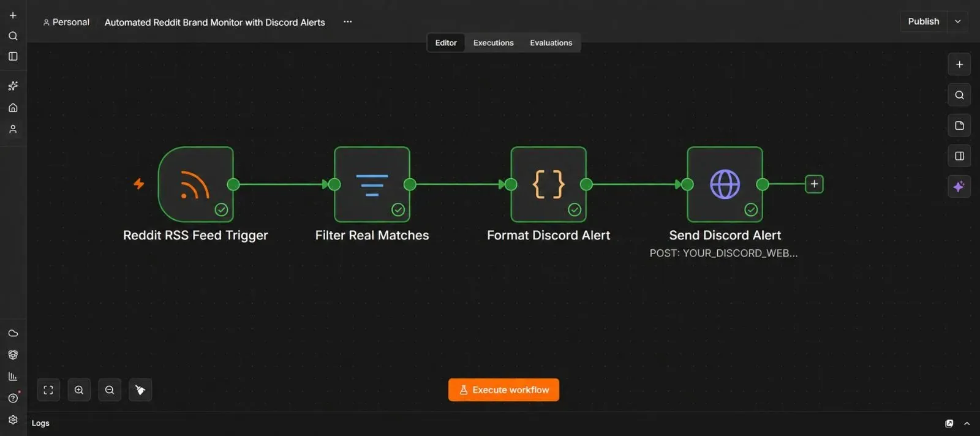This screenshot has height=436, width=980.
Task: Select the Format Discord Alert code node
Action: pos(548,184)
